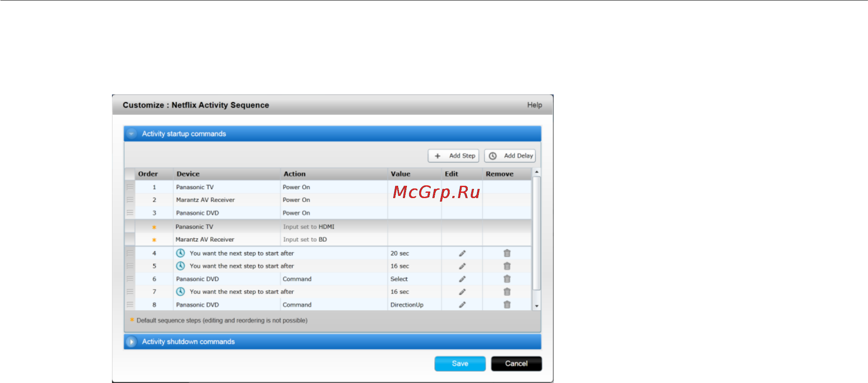
Task: Cancel the sequence customization
Action: pyautogui.click(x=516, y=364)
